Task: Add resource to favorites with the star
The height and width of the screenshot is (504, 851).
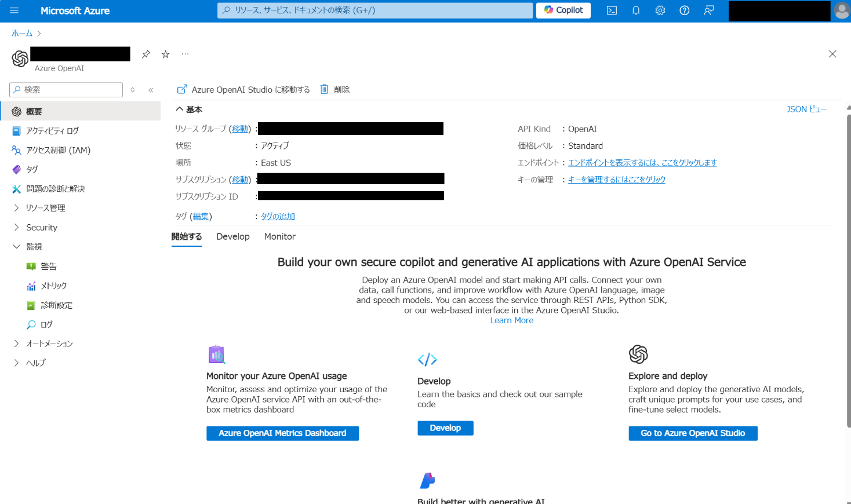Action: pyautogui.click(x=165, y=54)
